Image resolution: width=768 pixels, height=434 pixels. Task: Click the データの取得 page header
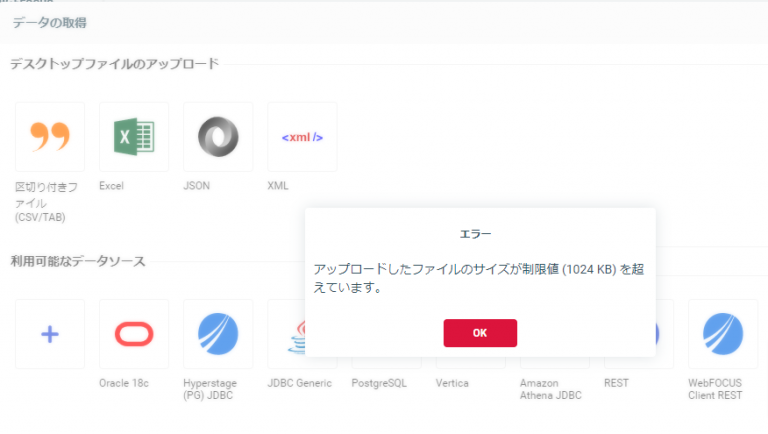click(x=48, y=22)
